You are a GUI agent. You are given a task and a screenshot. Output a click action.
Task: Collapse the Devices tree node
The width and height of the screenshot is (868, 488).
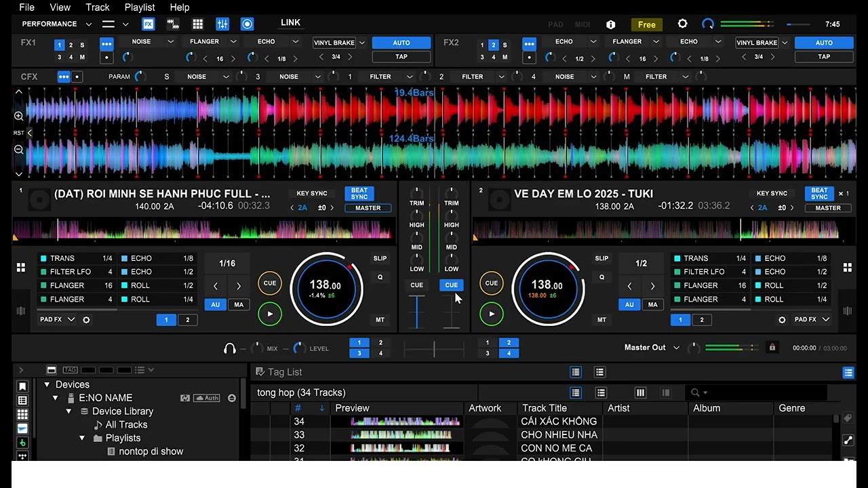(x=47, y=384)
